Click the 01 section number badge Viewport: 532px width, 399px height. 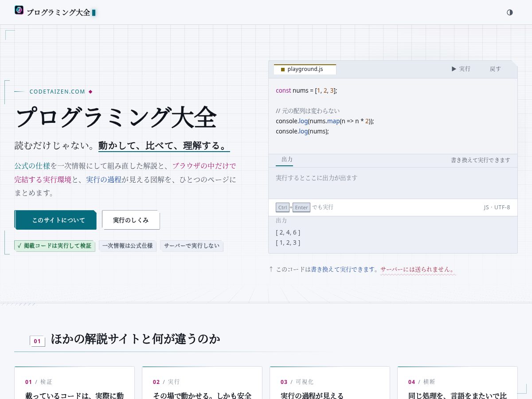pos(37,341)
